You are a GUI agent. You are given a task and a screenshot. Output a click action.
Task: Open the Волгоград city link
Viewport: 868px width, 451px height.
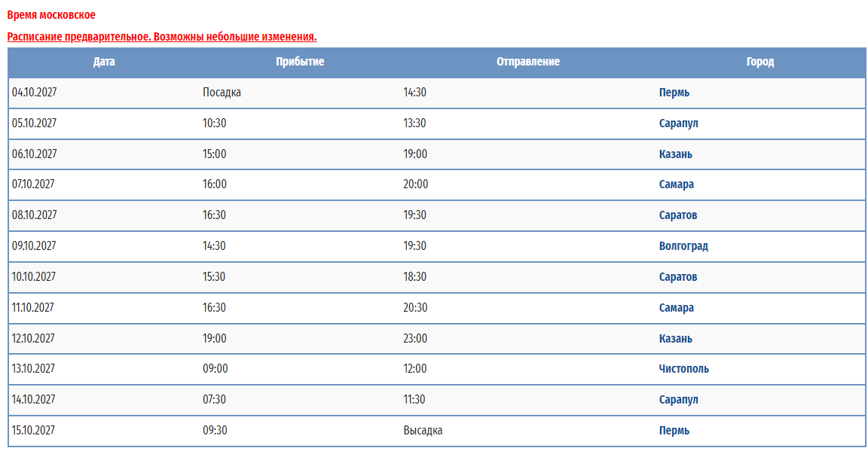pyautogui.click(x=683, y=246)
